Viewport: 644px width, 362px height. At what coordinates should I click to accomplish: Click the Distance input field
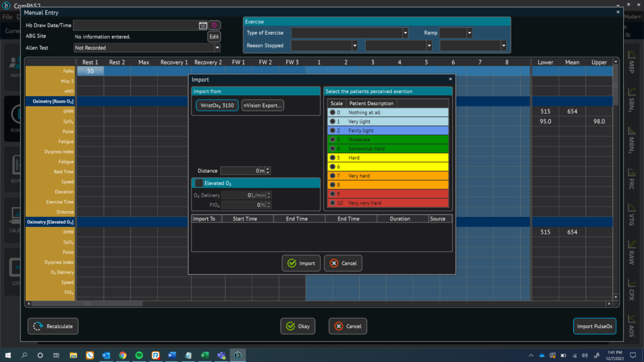tap(242, 171)
